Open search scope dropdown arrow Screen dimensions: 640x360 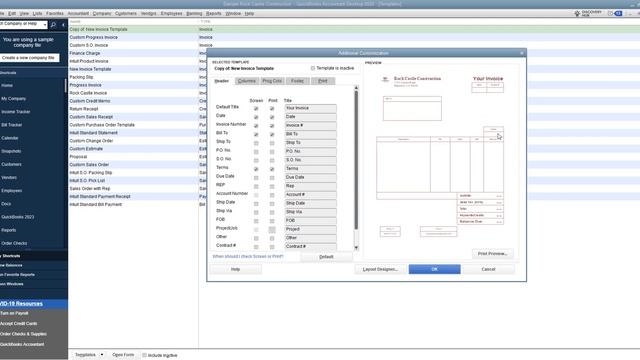pyautogui.click(x=44, y=25)
